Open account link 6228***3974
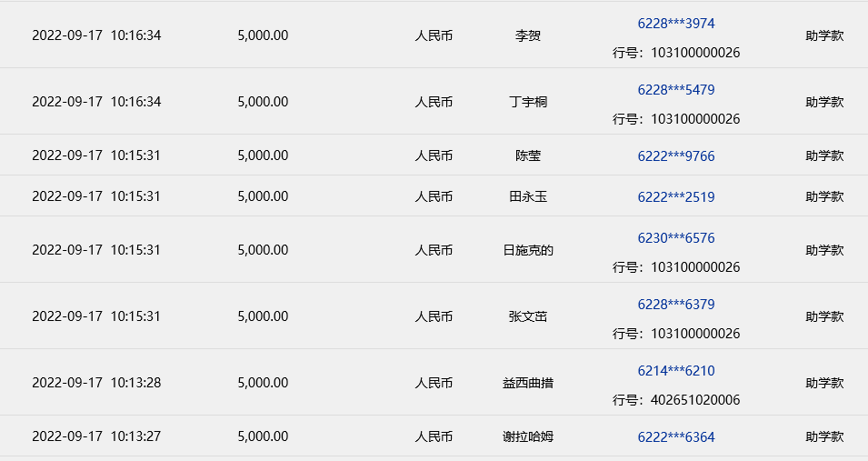 click(x=676, y=24)
